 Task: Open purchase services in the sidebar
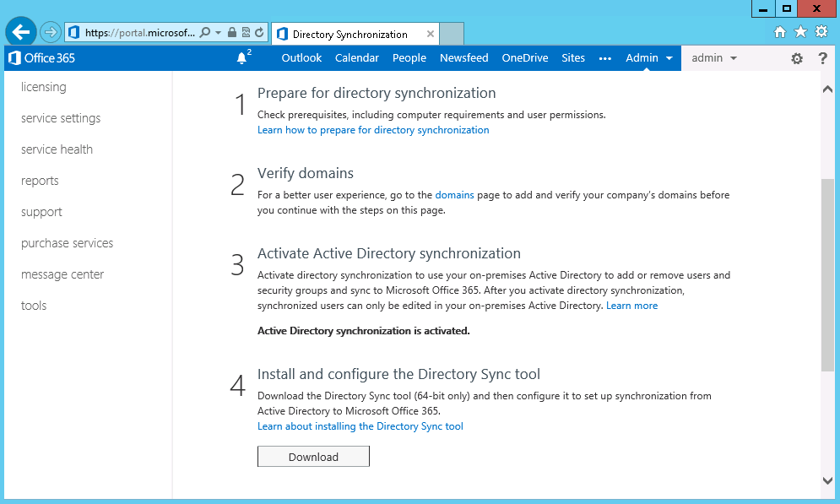click(68, 243)
